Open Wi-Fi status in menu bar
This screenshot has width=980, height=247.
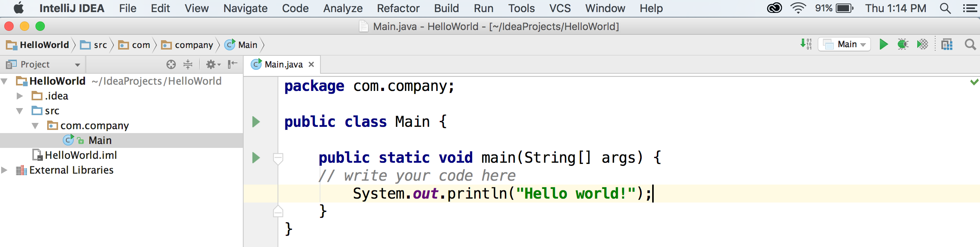798,8
